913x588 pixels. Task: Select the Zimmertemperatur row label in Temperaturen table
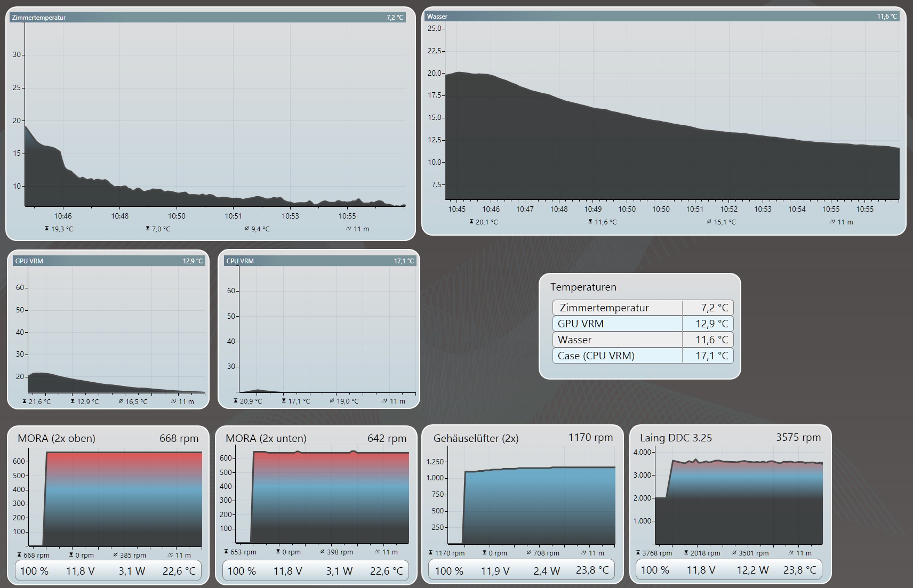tap(604, 308)
